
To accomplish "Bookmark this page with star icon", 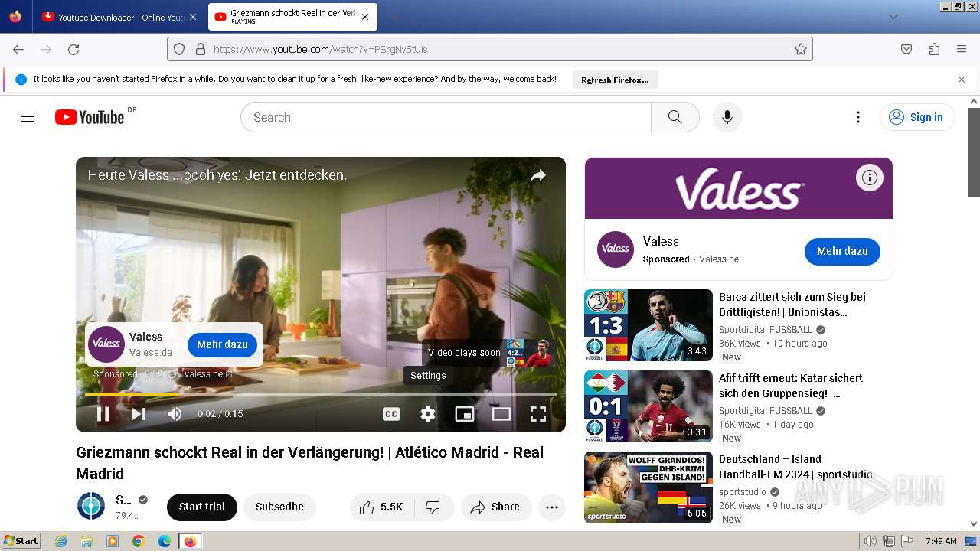I will pos(801,49).
